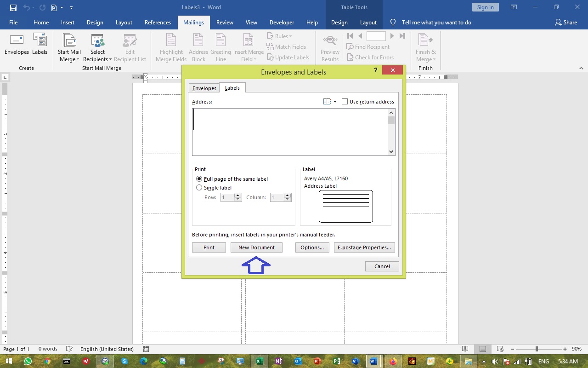Switch to Print Layout view
The image size is (588, 368).
(482, 349)
